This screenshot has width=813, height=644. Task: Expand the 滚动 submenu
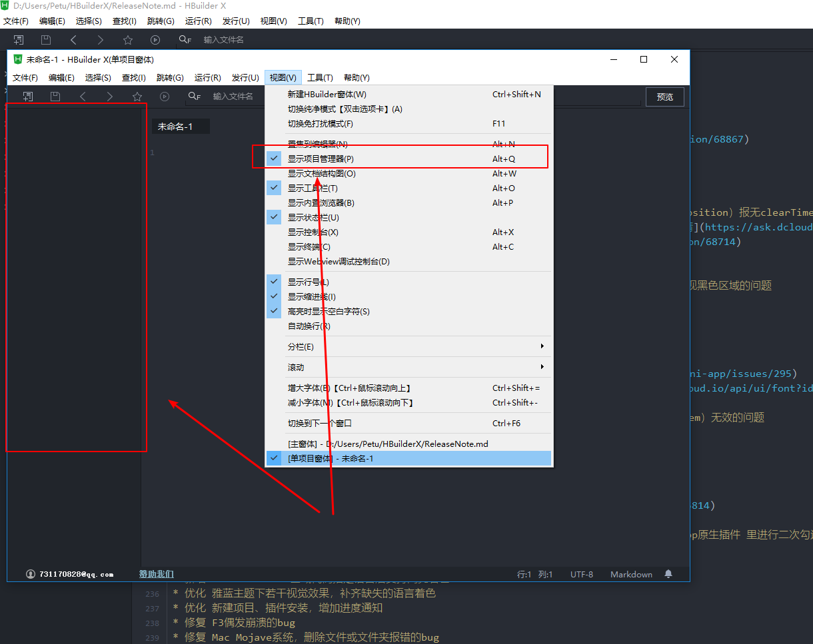[x=408, y=368]
